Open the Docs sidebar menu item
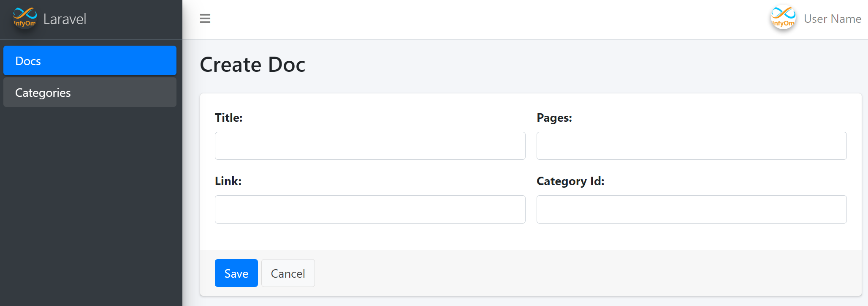 click(90, 61)
